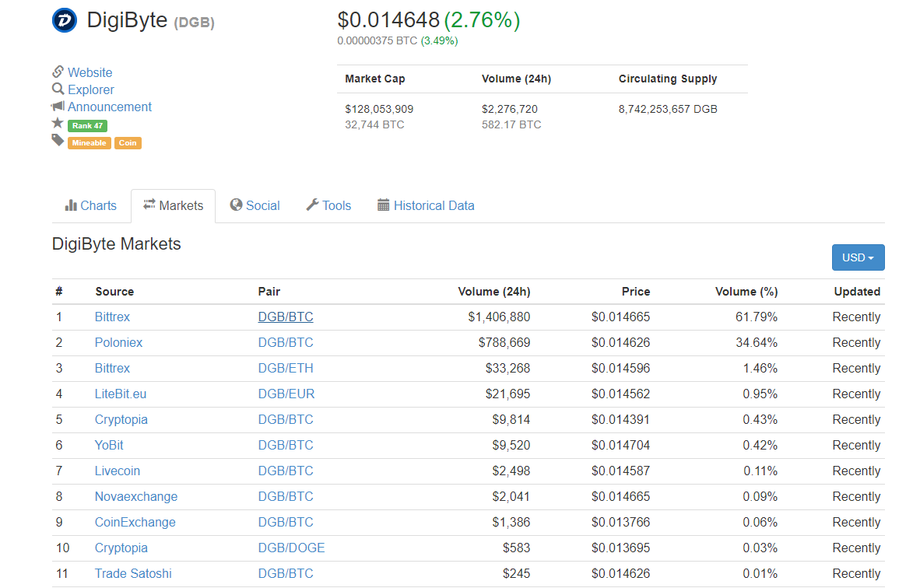Open the DGB/ETH pair link

click(286, 369)
